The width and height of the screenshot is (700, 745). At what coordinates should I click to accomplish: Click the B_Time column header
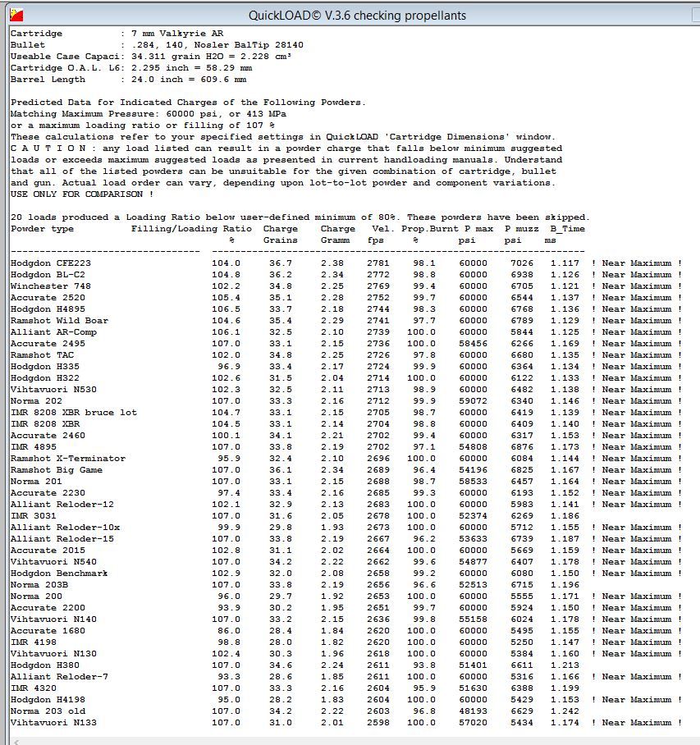pyautogui.click(x=567, y=229)
